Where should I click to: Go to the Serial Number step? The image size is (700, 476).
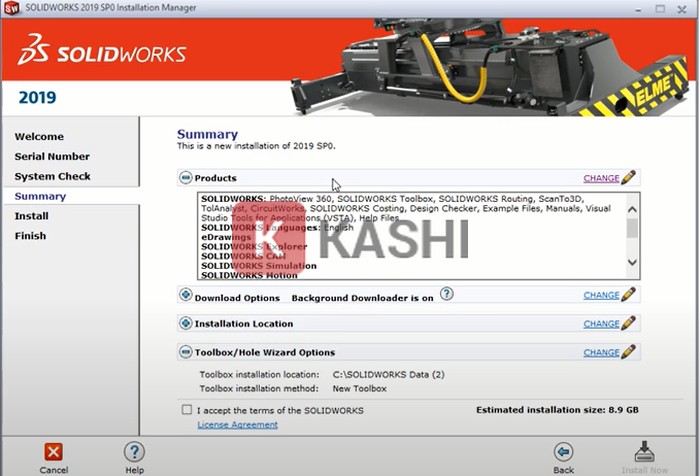pyautogui.click(x=52, y=157)
